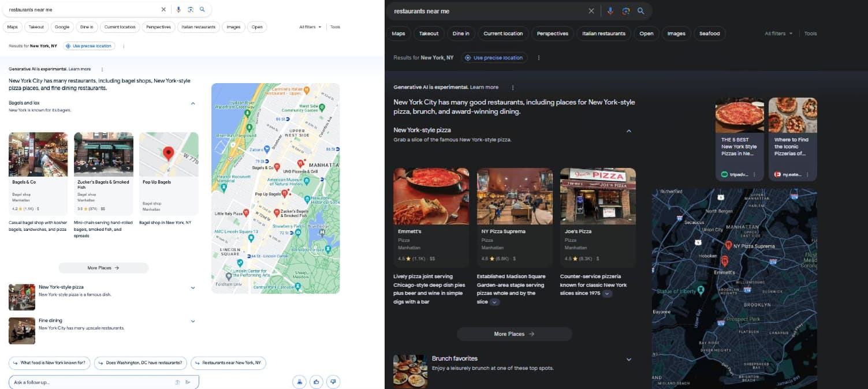Click Use precise location in dark page
Screen dimensions: 868x389
click(494, 58)
